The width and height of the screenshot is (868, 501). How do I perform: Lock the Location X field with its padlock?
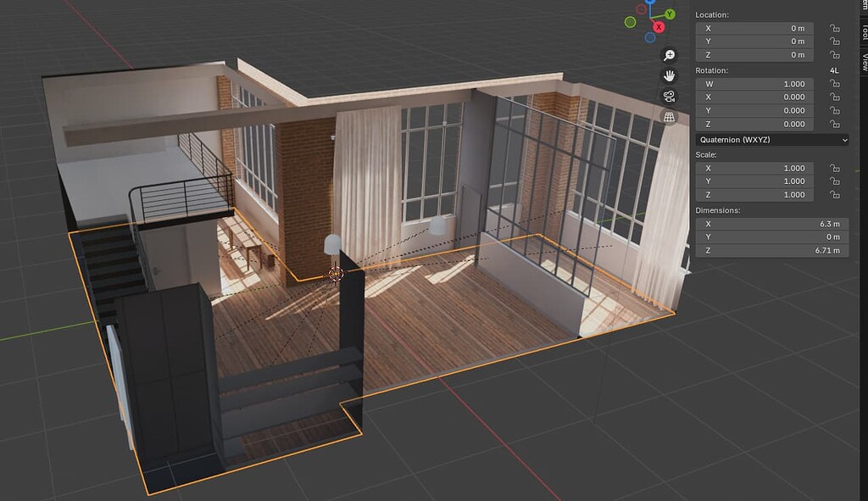833,29
